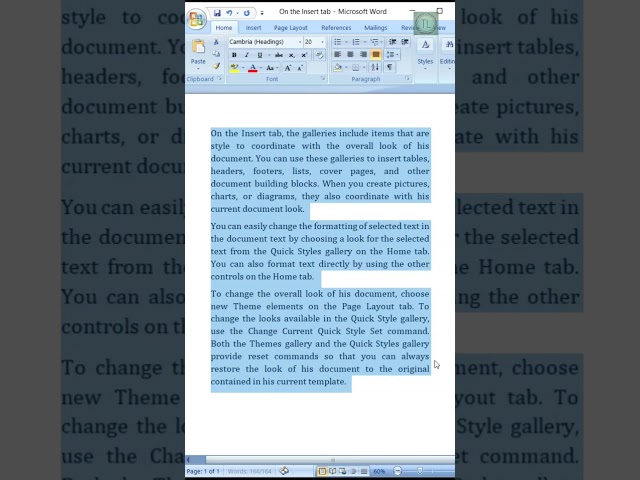Show paragraph marks and formatting symbols
The width and height of the screenshot is (640, 480).
(390, 67)
